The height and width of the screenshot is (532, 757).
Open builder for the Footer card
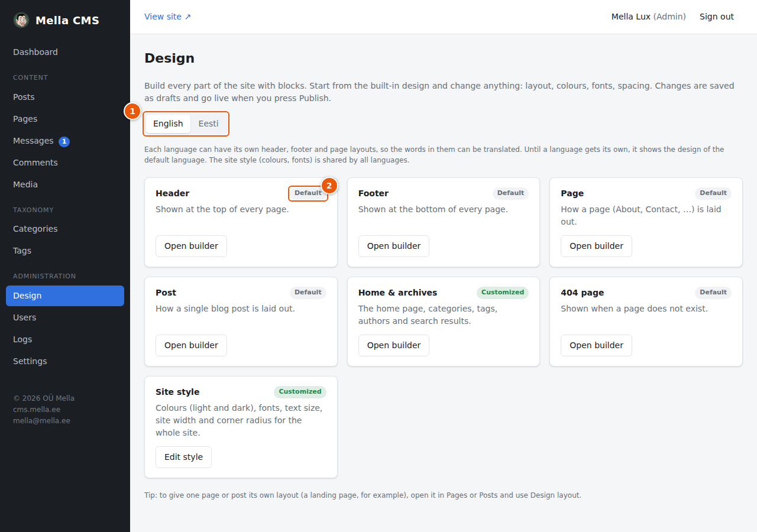394,246
